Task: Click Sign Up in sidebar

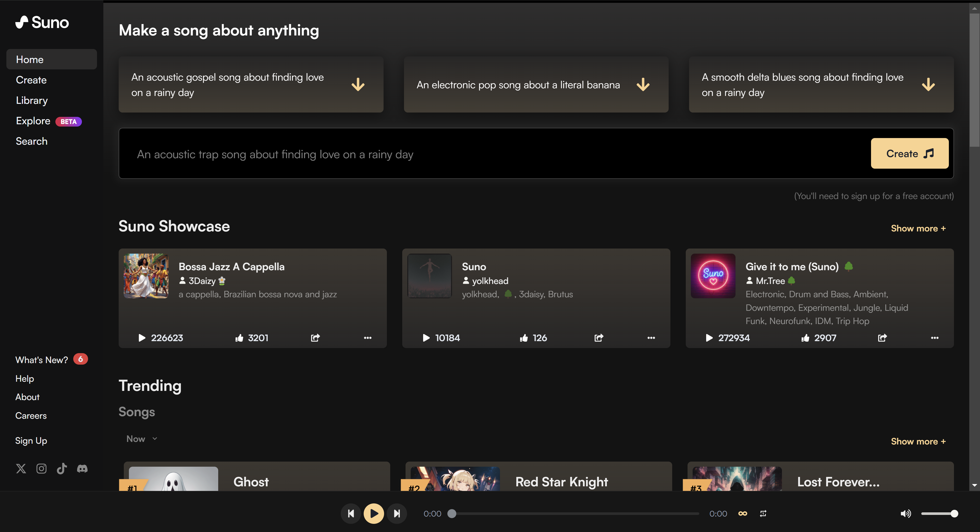Action: tap(31, 440)
